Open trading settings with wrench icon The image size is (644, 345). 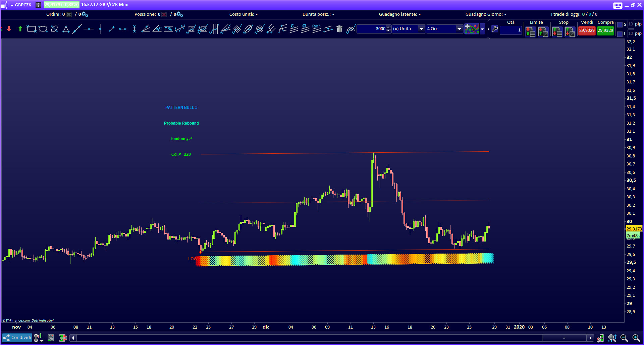click(495, 29)
